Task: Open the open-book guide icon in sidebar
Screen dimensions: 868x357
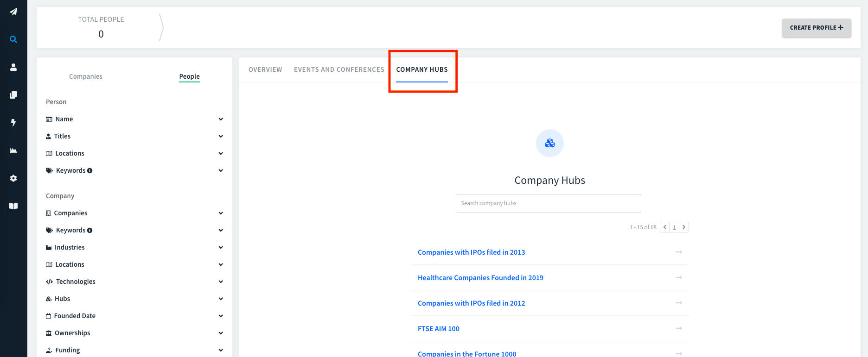Action: 13,206
